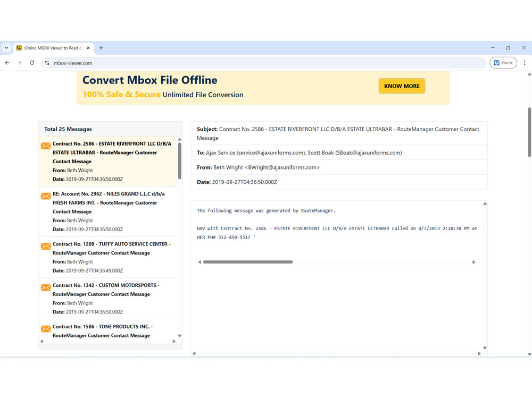532x398 pixels.
Task: Click the Contract 1342 CUSTOM MOTORSPORTS envelope icon
Action: (45, 287)
